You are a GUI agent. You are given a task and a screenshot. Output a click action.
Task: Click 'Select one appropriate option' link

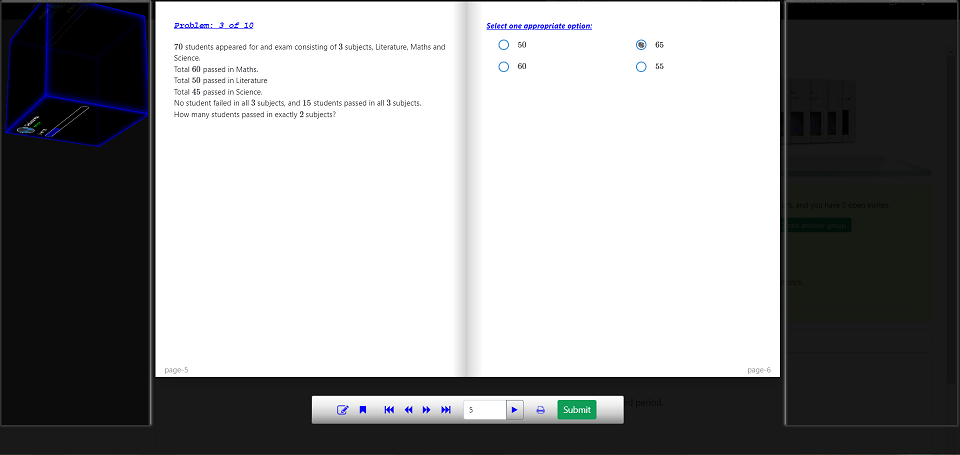539,26
